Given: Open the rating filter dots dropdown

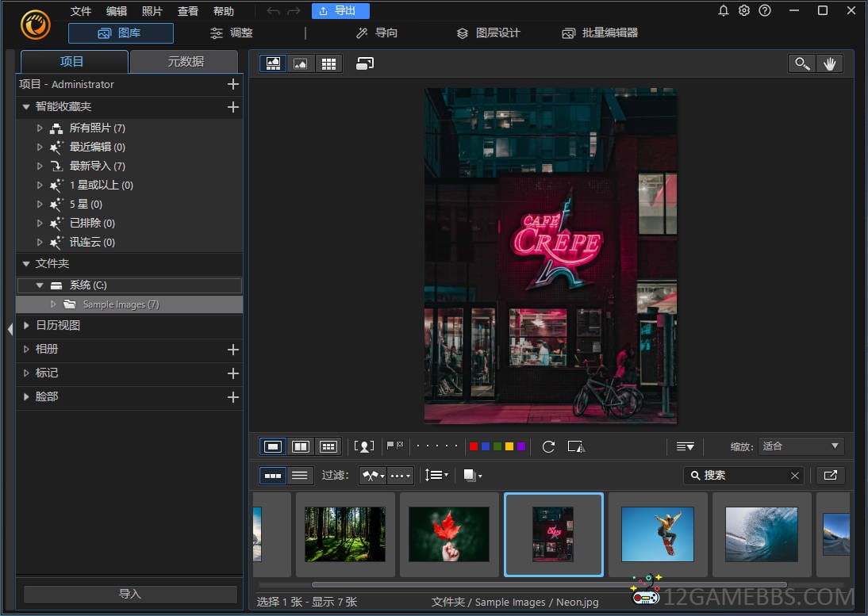Looking at the screenshot, I should click(x=400, y=476).
